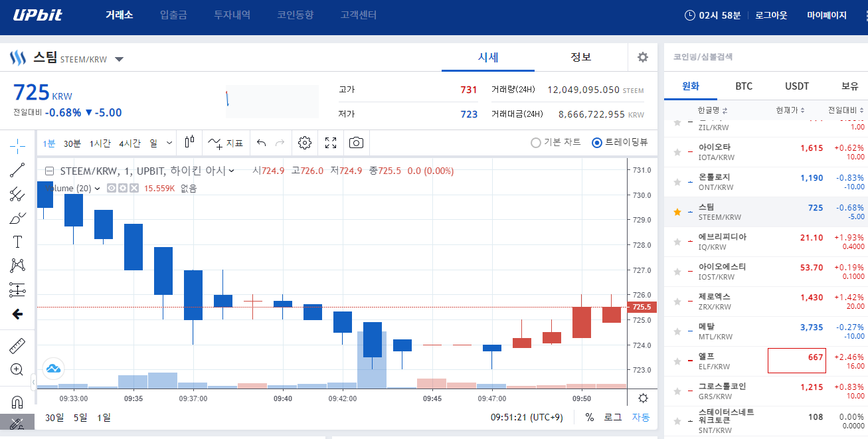Image resolution: width=868 pixels, height=439 pixels.
Task: Sort coin list by 한글명
Action: pyautogui.click(x=713, y=110)
